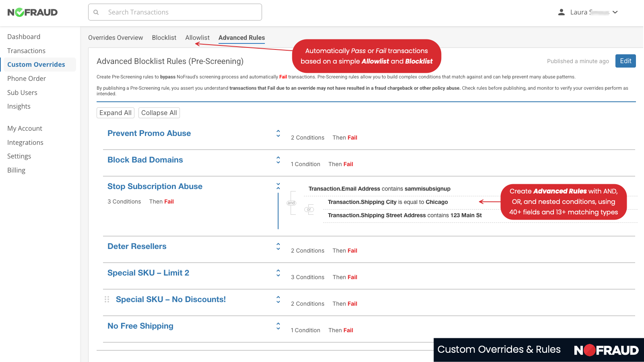Open Billing in the sidebar
The width and height of the screenshot is (644, 362).
point(16,170)
